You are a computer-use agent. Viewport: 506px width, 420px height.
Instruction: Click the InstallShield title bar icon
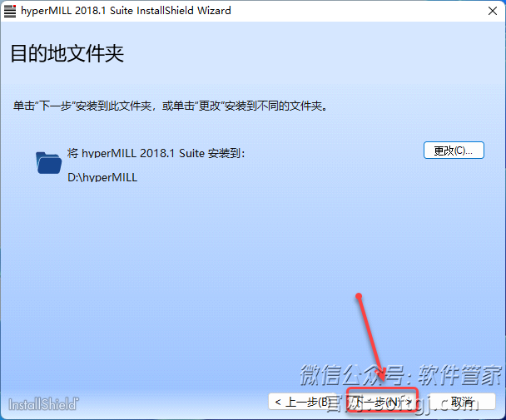click(10, 11)
